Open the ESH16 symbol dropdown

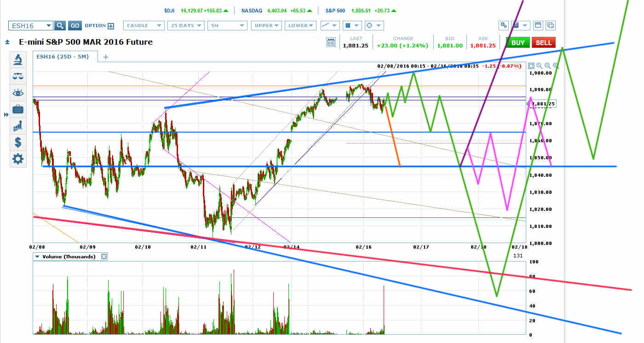point(30,26)
